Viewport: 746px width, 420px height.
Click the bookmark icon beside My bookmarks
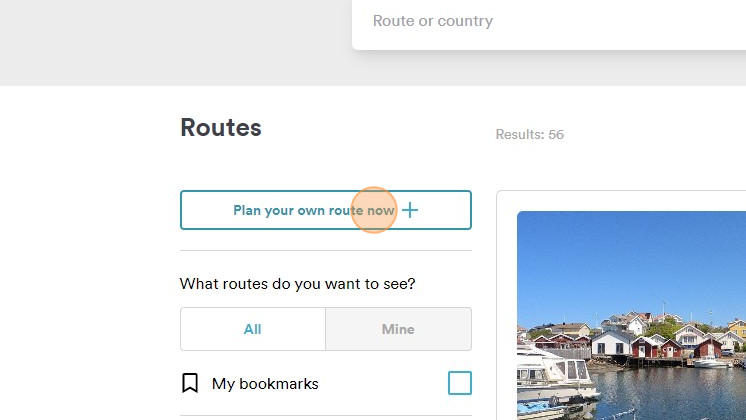click(x=190, y=383)
